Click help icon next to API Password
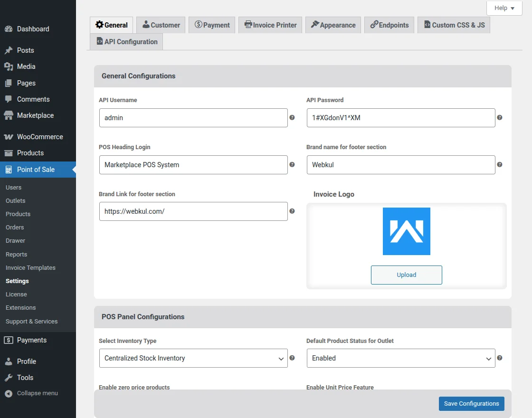Screen dimensions: 532x418 pos(499,117)
